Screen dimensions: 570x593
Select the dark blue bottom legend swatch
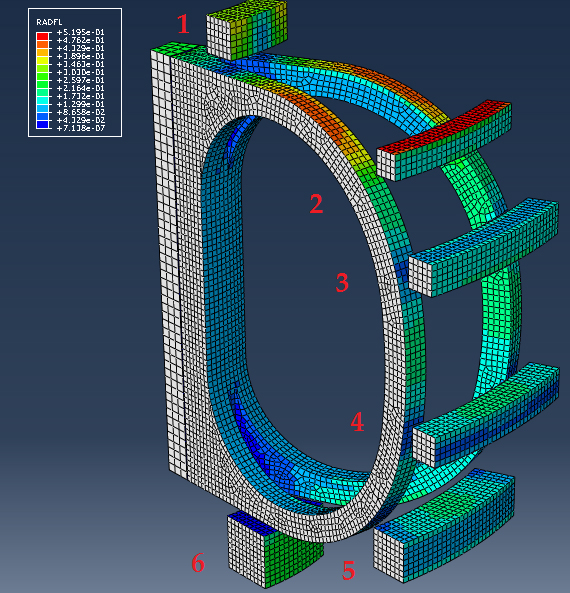point(42,125)
